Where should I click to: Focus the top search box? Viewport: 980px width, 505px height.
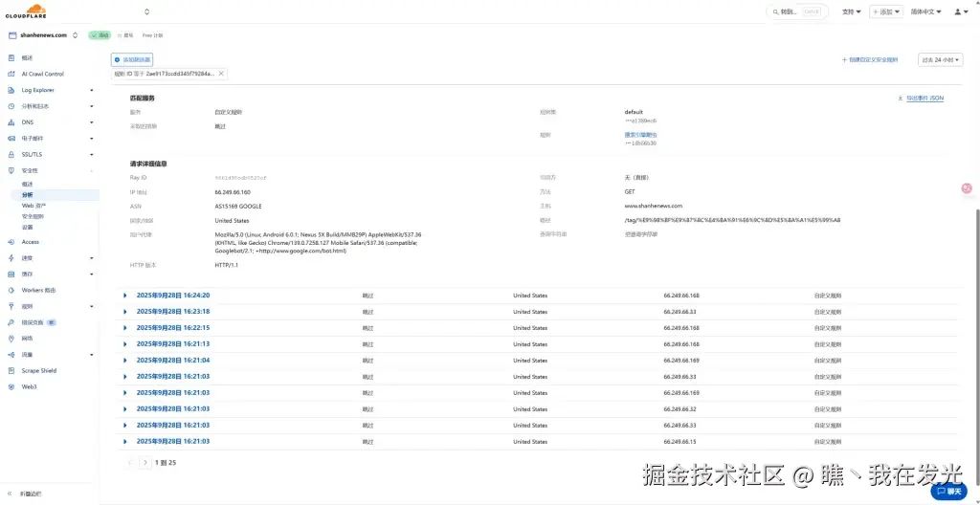pyautogui.click(x=797, y=11)
